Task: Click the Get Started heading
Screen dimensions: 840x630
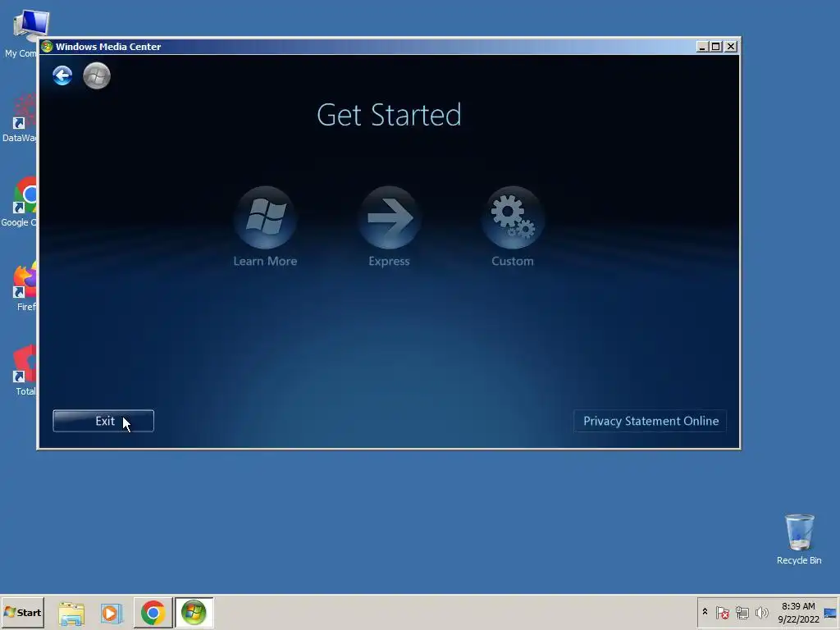Action: [x=389, y=115]
